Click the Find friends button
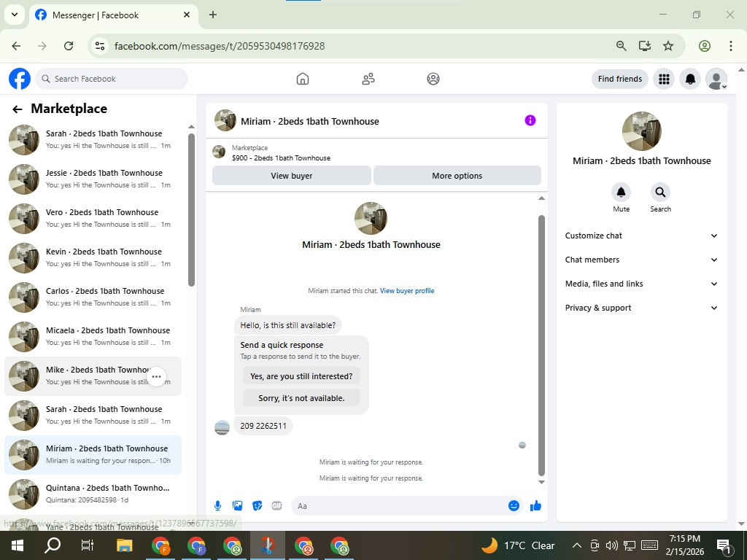Screen dimensions: 747x560 click(x=620, y=79)
